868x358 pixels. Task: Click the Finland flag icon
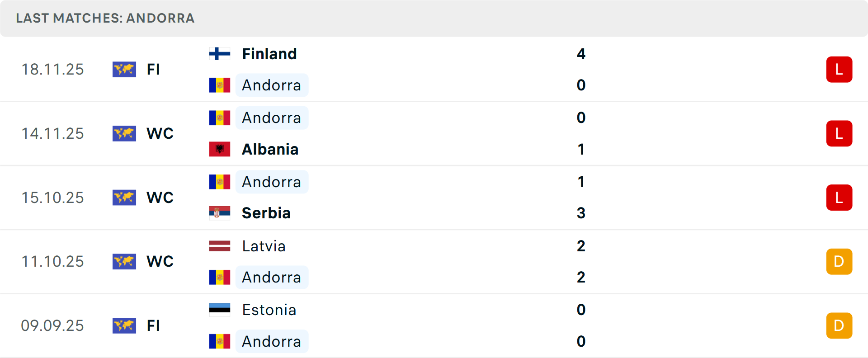tap(220, 53)
